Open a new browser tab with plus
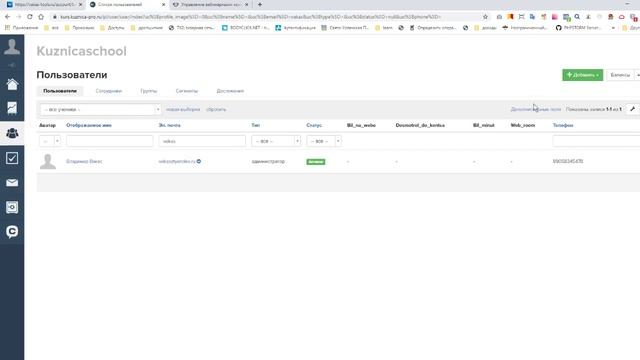The width and height of the screenshot is (640, 360). click(x=260, y=4)
